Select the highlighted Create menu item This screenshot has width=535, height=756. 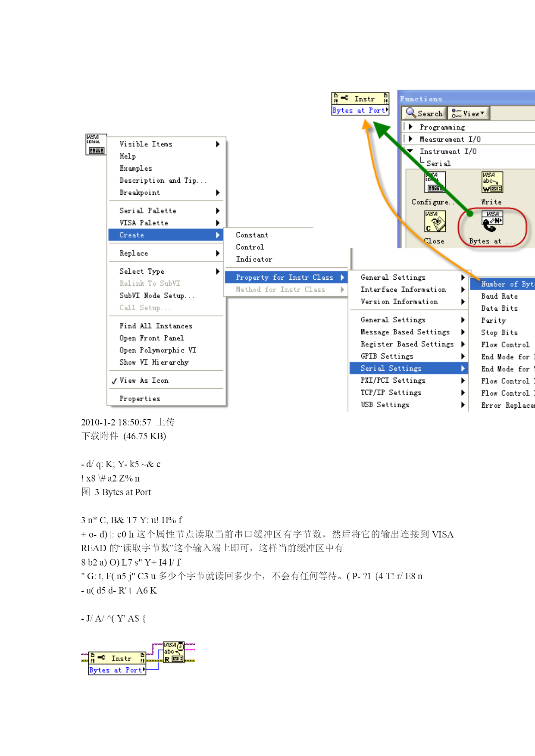166,235
